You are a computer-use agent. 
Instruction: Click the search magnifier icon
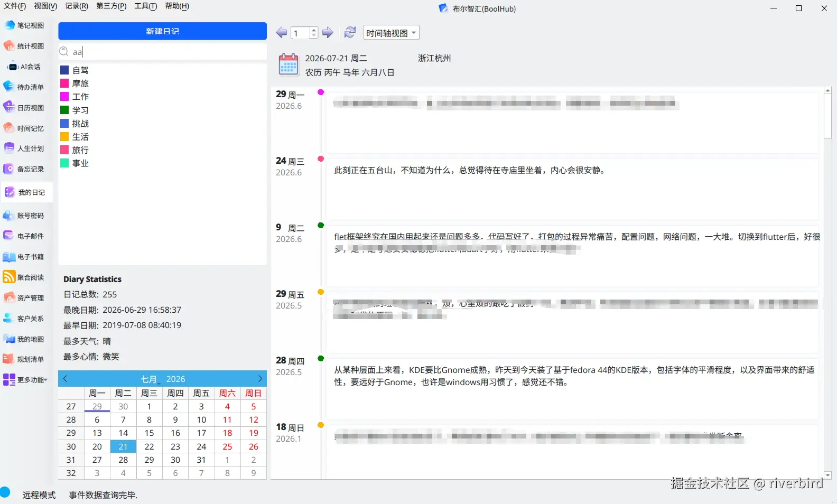[64, 51]
